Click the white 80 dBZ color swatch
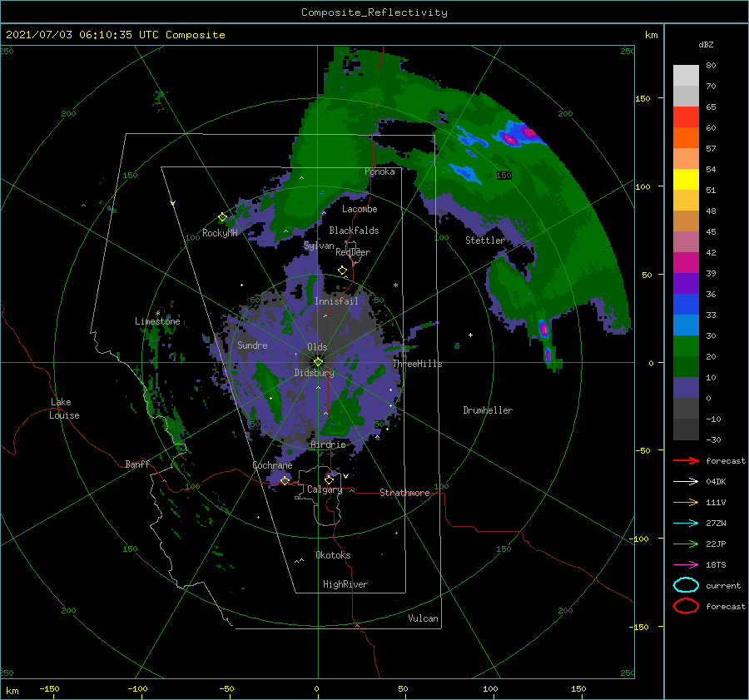This screenshot has width=749, height=700. pyautogui.click(x=686, y=75)
